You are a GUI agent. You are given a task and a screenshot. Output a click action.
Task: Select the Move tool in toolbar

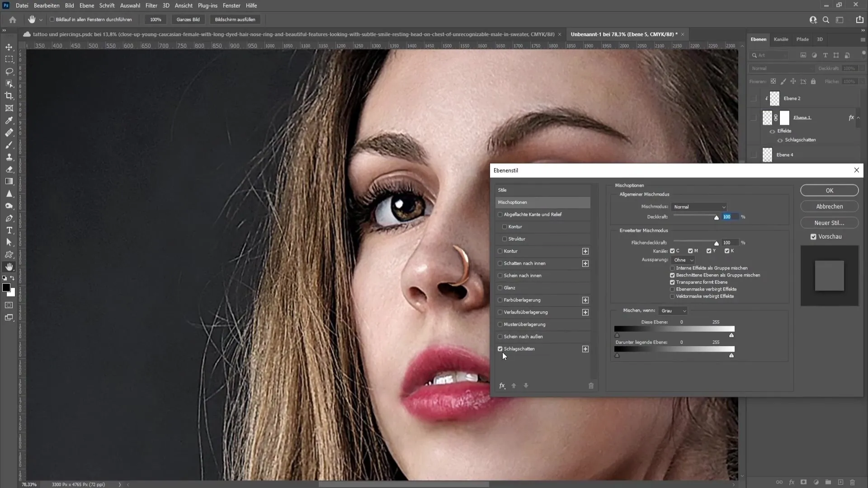click(9, 47)
